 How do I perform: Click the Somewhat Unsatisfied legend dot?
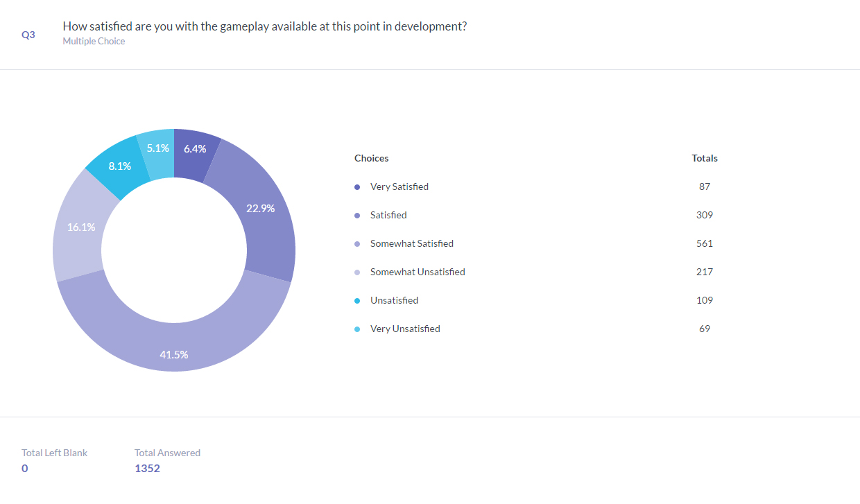(x=357, y=272)
